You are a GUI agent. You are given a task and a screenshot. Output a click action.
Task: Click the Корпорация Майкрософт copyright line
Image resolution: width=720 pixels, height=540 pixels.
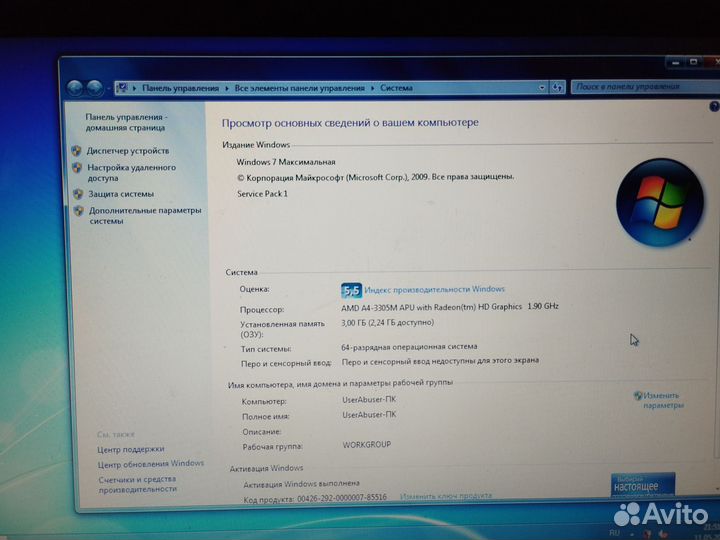tap(376, 177)
